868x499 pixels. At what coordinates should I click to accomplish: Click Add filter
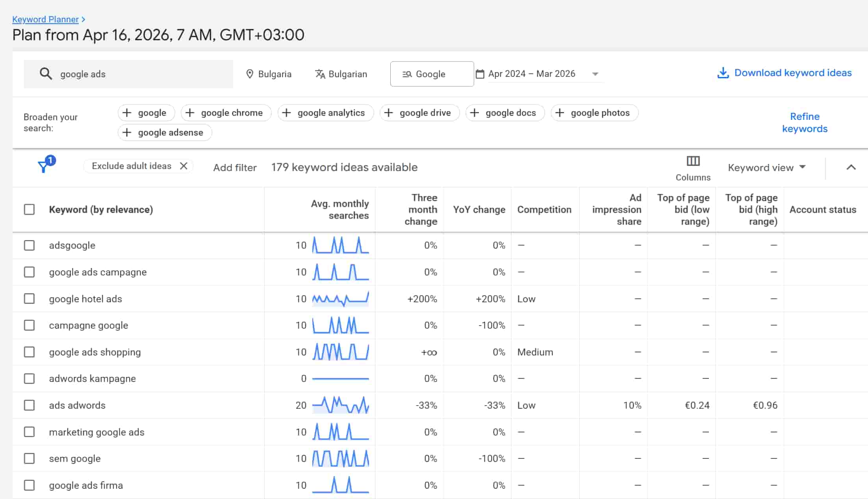(x=235, y=168)
